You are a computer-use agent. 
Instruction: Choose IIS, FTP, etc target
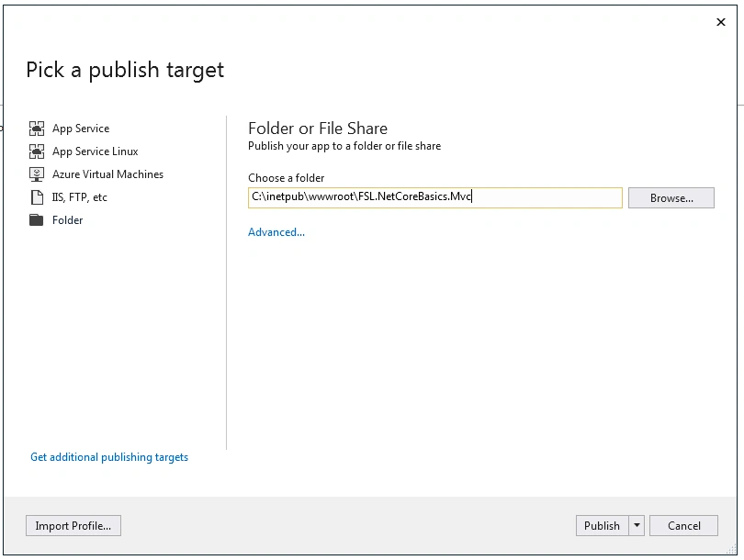tap(80, 197)
